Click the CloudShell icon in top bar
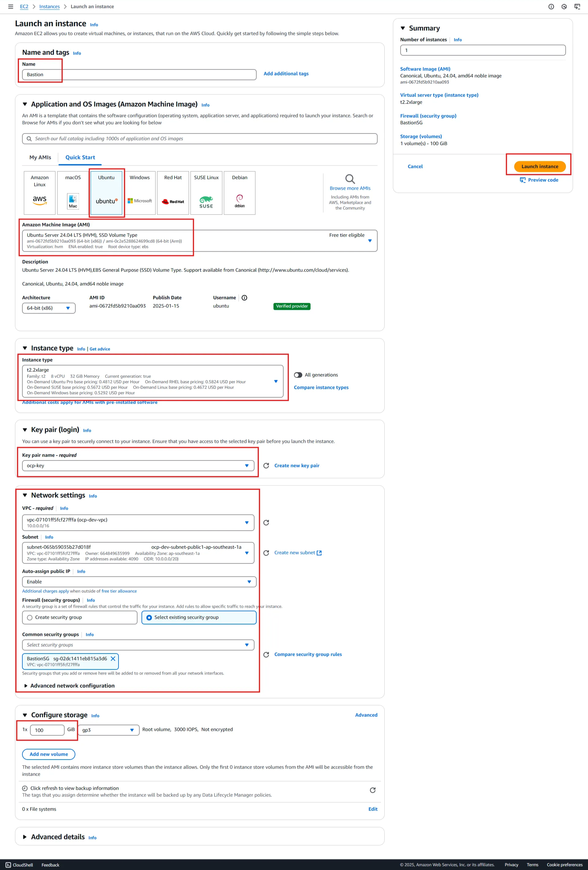 tap(577, 6)
